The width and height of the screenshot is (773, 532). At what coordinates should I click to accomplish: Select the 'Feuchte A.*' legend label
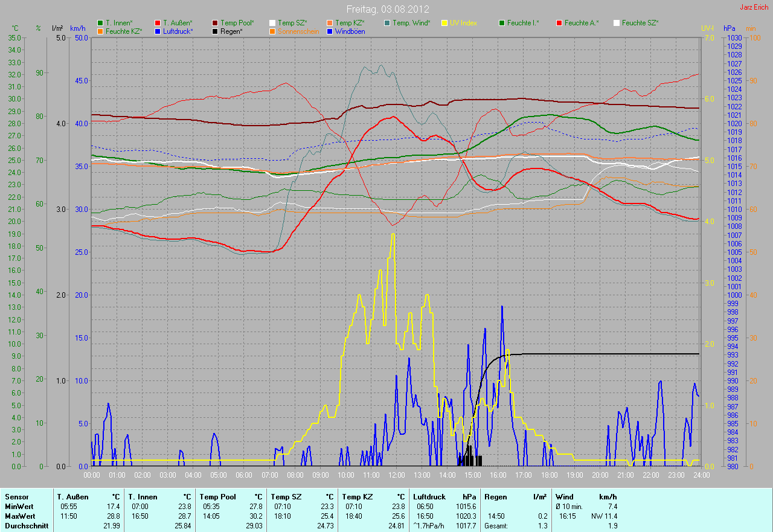582,23
